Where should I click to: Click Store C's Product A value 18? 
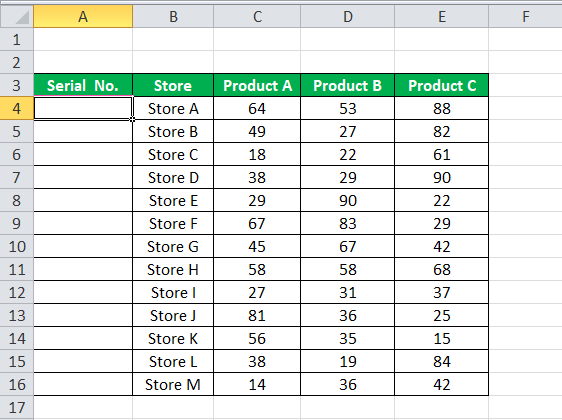(x=257, y=154)
